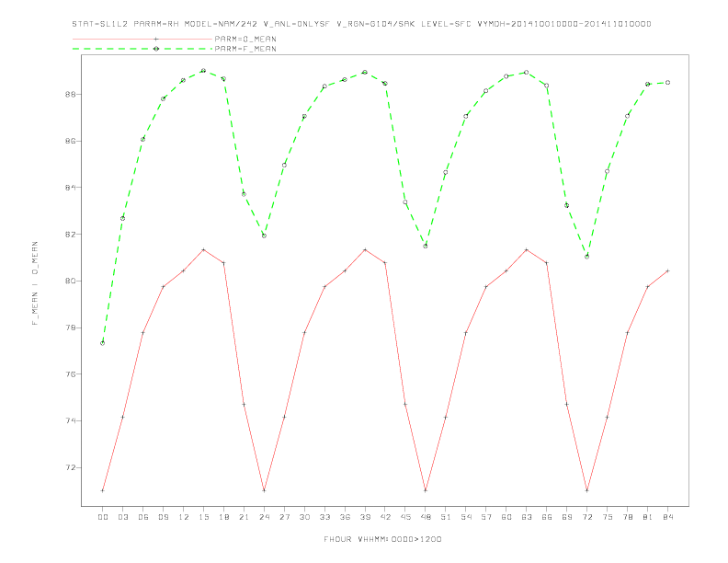
Task: Click the x-axis forecast hour label 33
Action: pos(324,517)
